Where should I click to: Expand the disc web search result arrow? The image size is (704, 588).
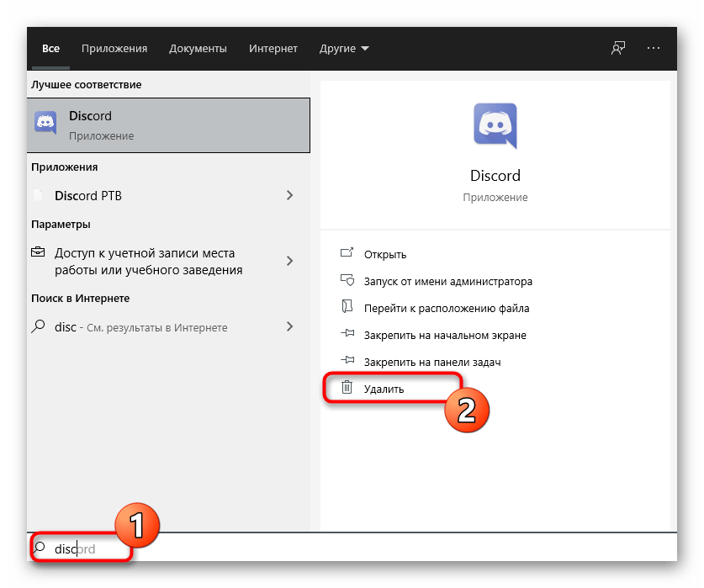pyautogui.click(x=289, y=326)
